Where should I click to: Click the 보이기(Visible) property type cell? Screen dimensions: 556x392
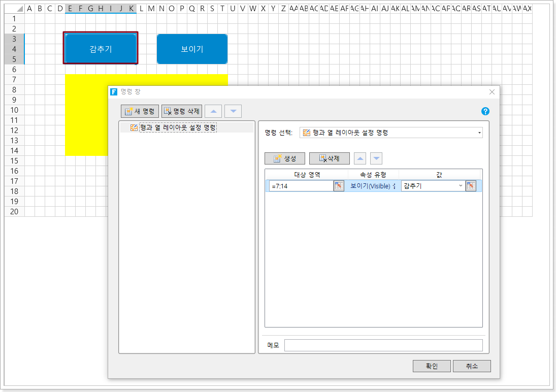coord(373,186)
